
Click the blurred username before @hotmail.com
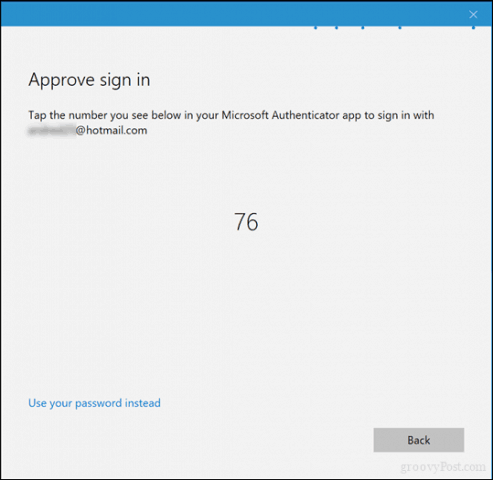tap(52, 130)
